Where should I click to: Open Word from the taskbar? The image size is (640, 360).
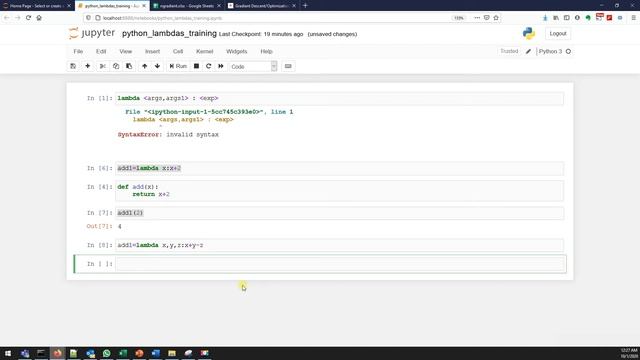tap(156, 353)
